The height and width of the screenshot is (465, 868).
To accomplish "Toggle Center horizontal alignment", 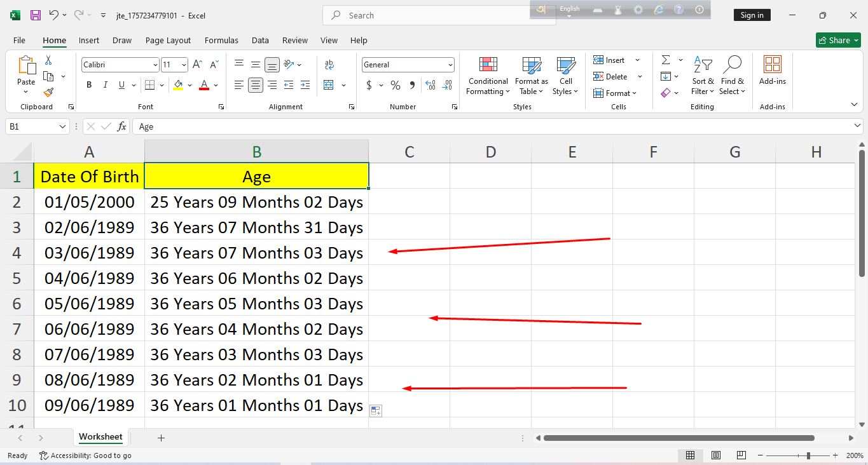I will point(256,85).
